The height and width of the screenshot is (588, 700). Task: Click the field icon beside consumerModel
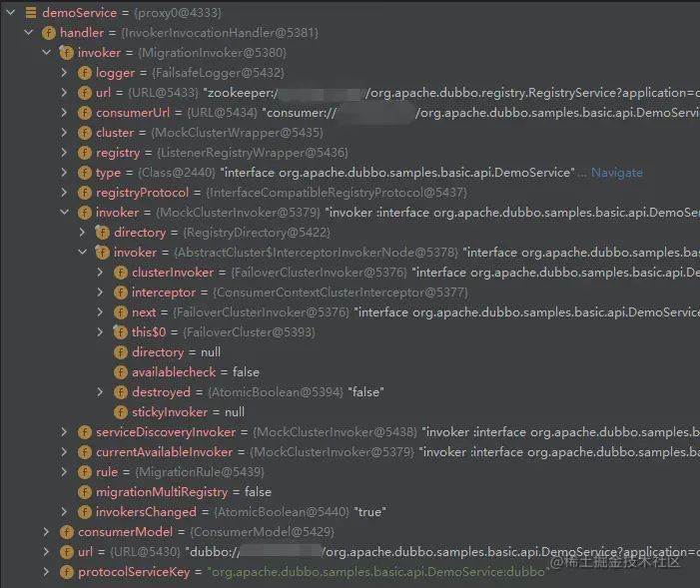67,532
